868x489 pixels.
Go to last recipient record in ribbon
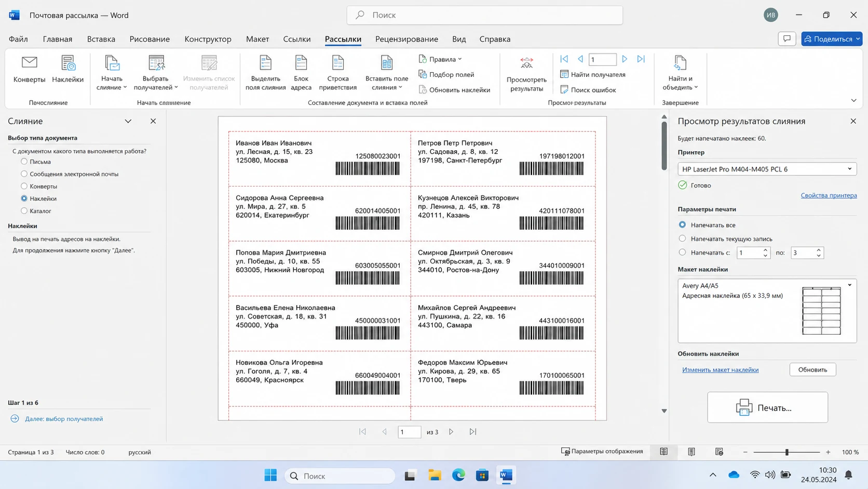pyautogui.click(x=641, y=59)
